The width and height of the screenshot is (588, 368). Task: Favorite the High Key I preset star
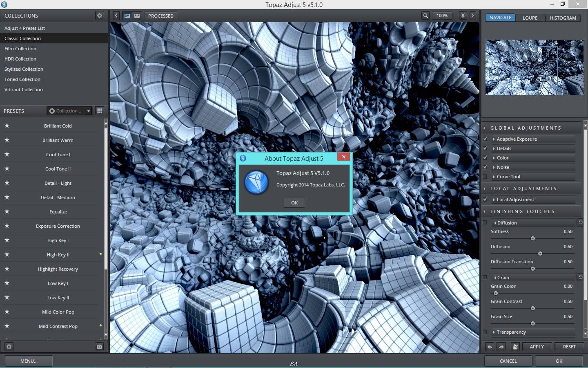(x=7, y=240)
